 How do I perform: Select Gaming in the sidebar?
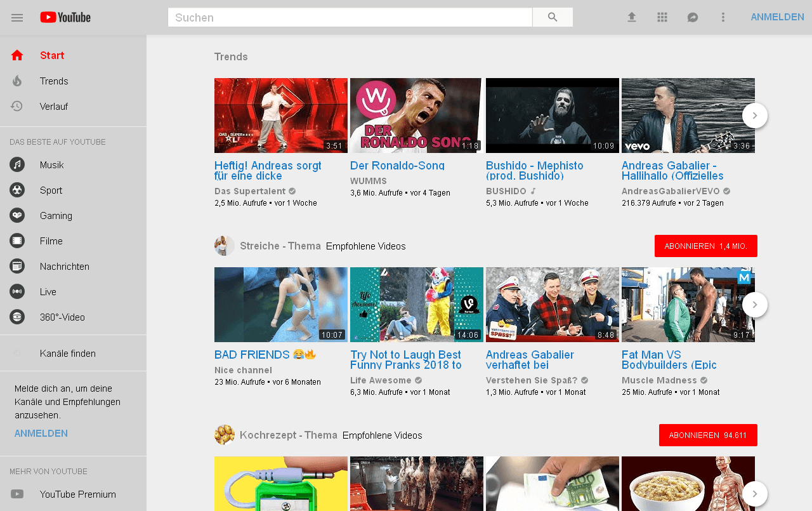click(74, 215)
